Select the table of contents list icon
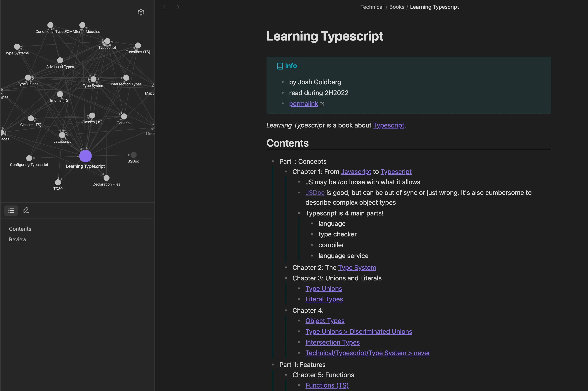The height and width of the screenshot is (391, 588). coord(11,210)
